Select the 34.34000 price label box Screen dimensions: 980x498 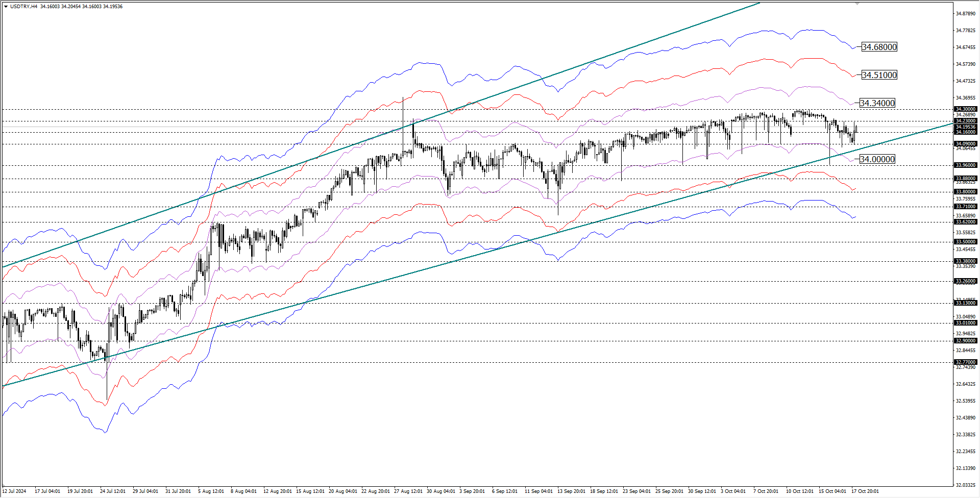tap(877, 103)
